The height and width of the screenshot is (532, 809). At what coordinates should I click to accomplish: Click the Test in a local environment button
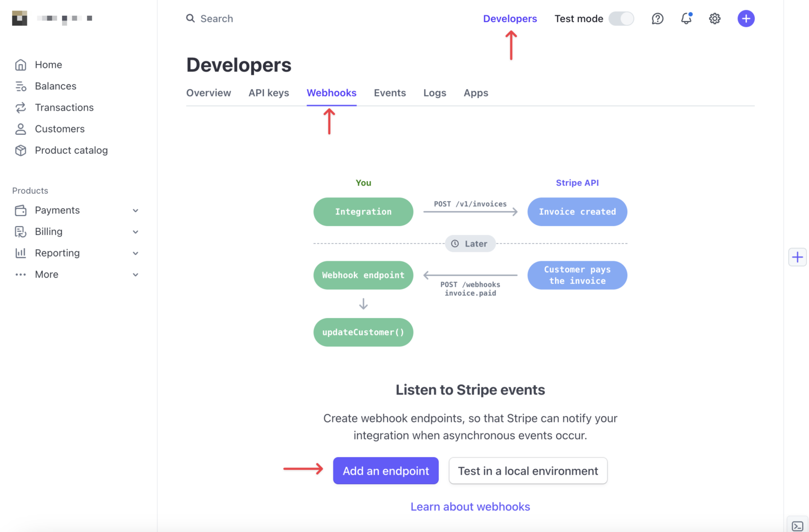tap(528, 471)
